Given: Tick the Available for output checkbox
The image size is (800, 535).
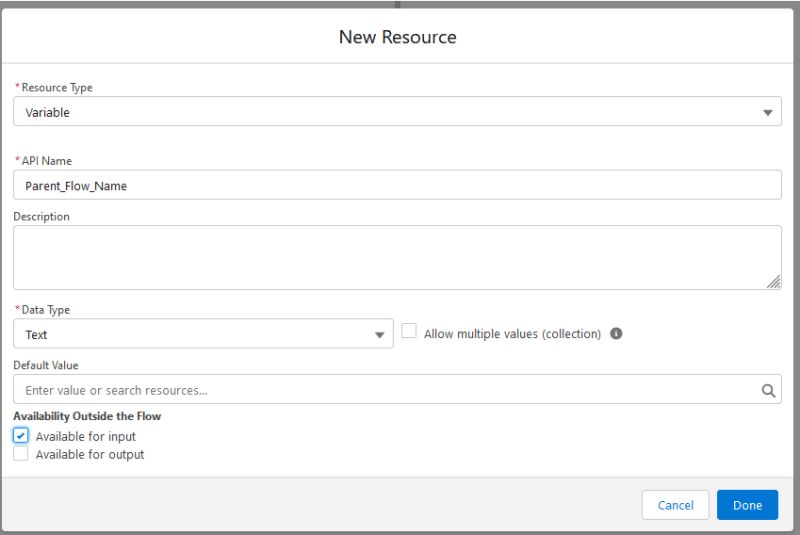Looking at the screenshot, I should 21,454.
